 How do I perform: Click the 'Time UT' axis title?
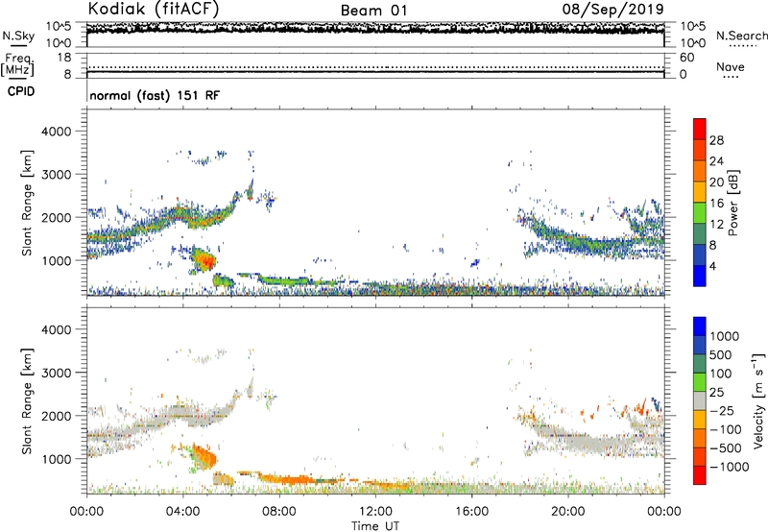coord(375,526)
